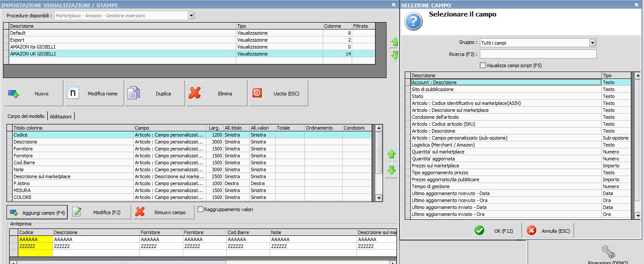This screenshot has height=264, width=644.
Task: Switch to the Abilitazioni tab
Action: click(61, 117)
